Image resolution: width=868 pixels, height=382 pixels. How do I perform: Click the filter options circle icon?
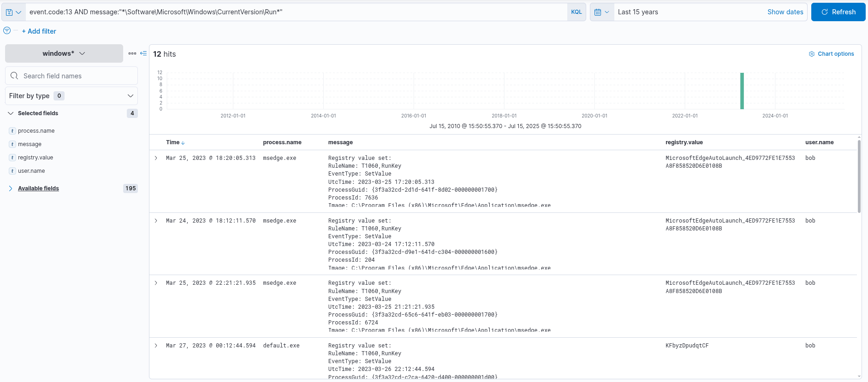[x=7, y=31]
